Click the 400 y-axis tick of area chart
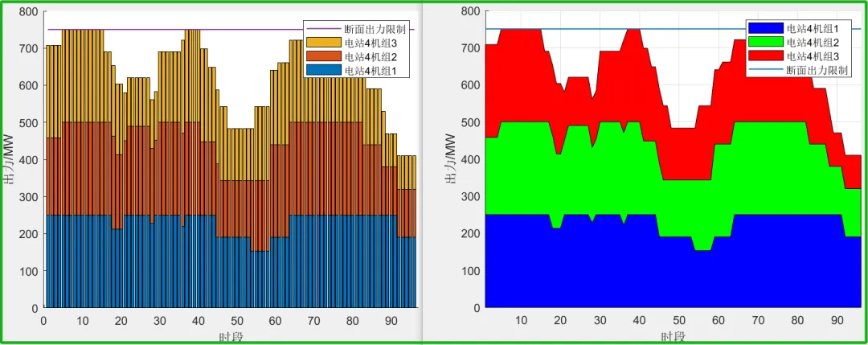The image size is (868, 345). [x=471, y=159]
